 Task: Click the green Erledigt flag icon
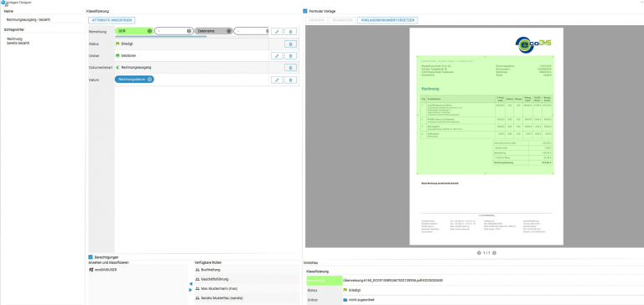pos(117,44)
